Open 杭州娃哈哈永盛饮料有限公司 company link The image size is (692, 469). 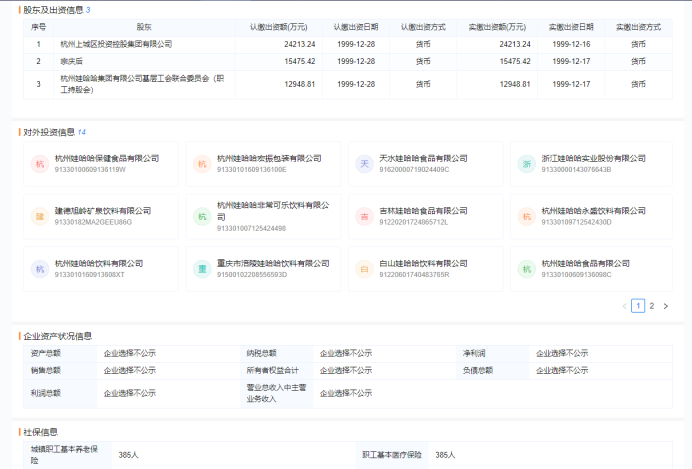coord(594,211)
